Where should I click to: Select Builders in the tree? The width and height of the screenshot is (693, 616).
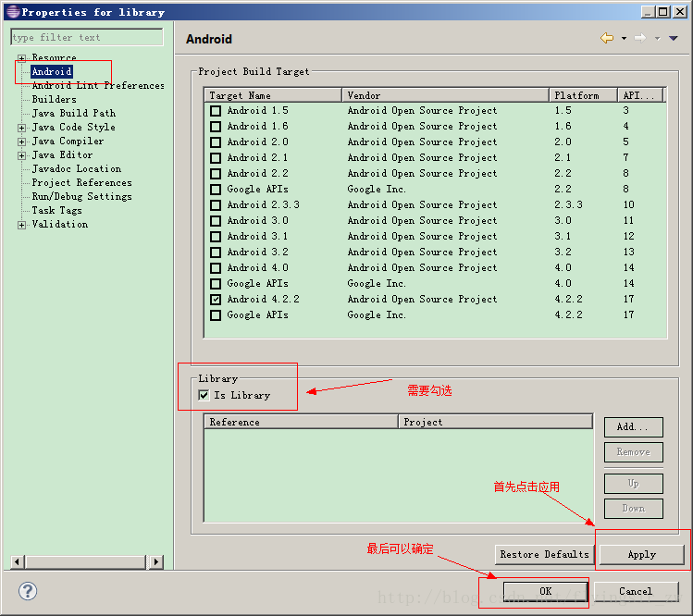54,99
